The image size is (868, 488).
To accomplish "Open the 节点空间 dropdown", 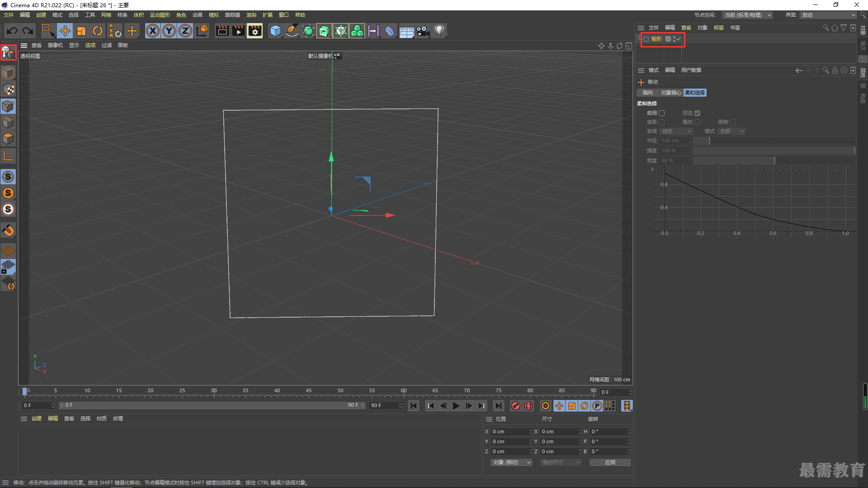I will 747,15.
